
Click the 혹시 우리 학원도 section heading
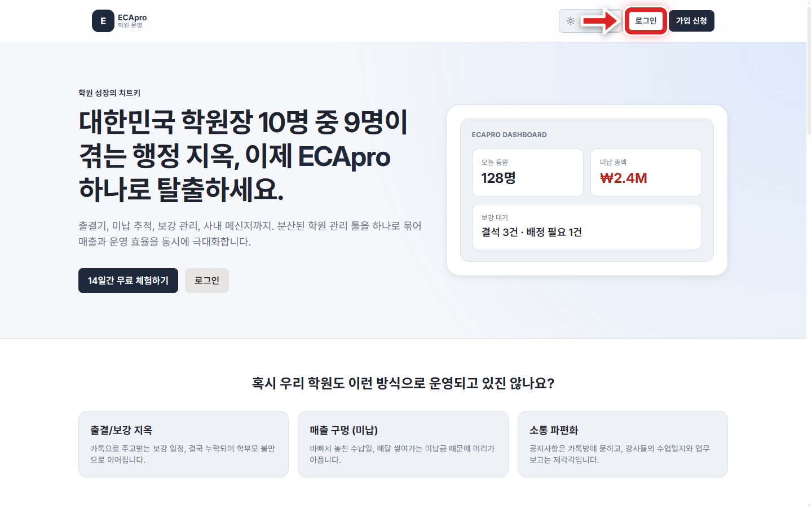[403, 383]
